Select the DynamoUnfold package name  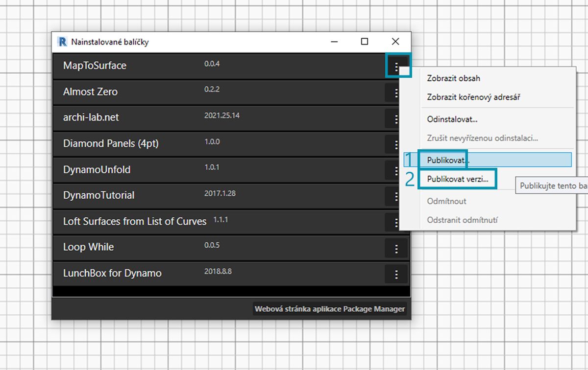[97, 170]
